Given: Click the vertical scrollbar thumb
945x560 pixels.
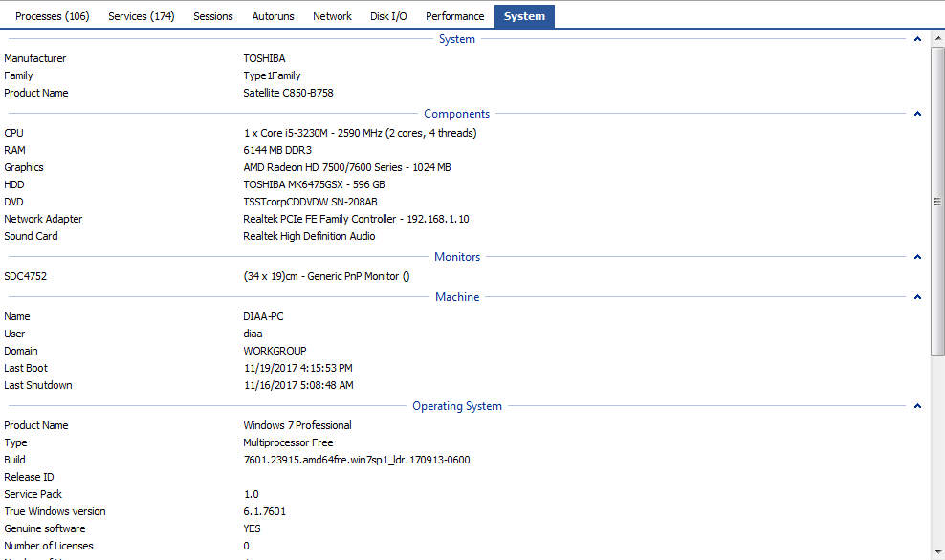Looking at the screenshot, I should (x=937, y=201).
